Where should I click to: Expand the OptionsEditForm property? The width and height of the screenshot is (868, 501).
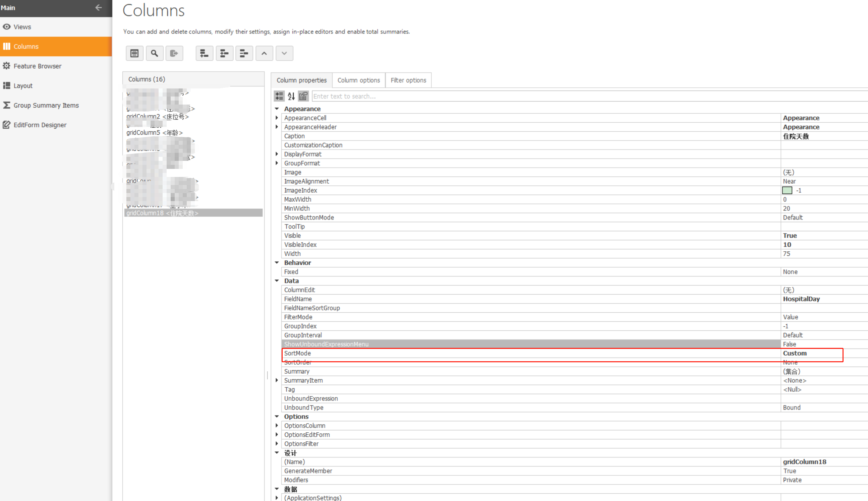click(x=277, y=434)
